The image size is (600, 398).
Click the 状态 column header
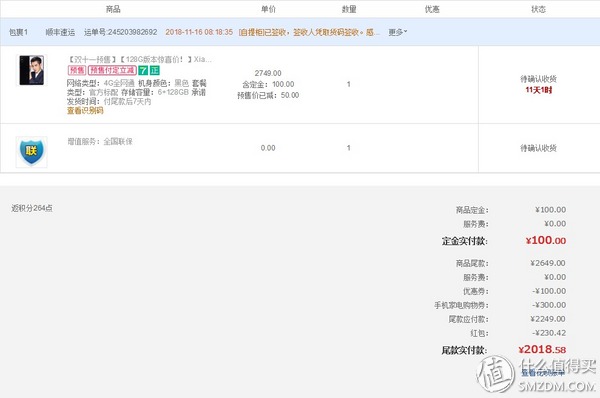click(538, 9)
